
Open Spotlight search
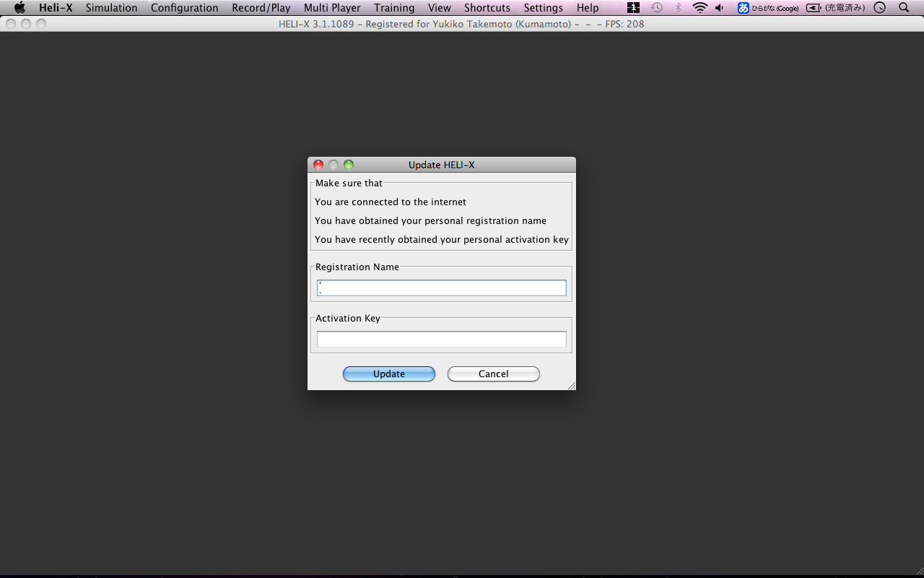click(x=905, y=8)
